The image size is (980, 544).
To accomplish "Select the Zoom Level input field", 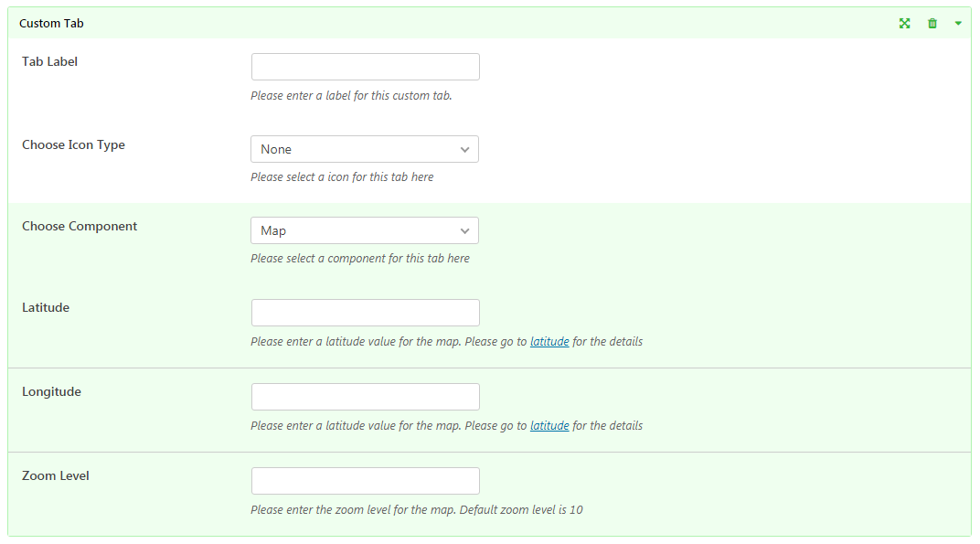I will pos(366,481).
